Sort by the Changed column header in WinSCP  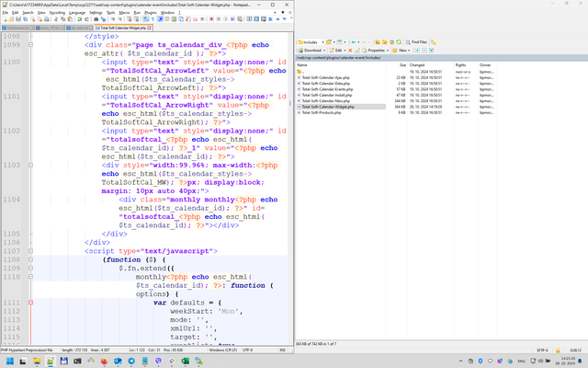431,65
